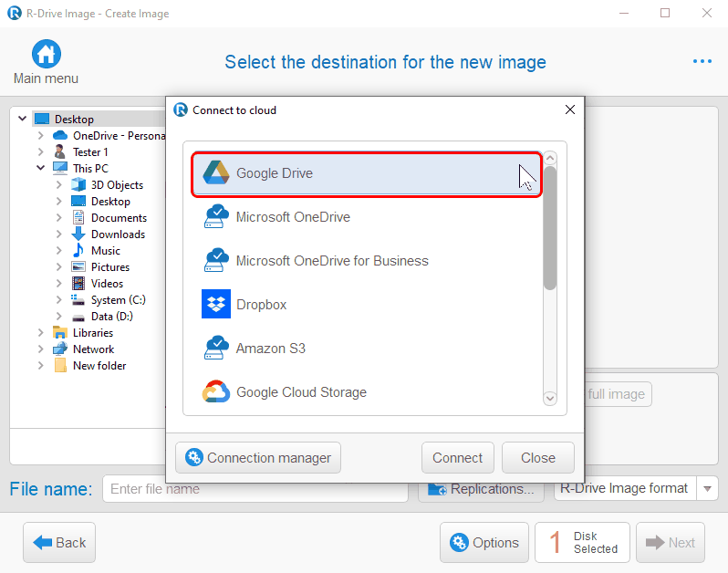
Task: Collapse the This PC tree node
Action: [x=41, y=168]
